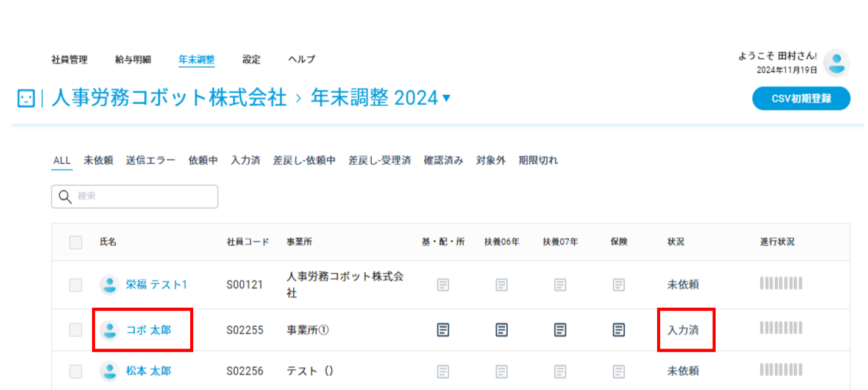Image resolution: width=868 pixels, height=390 pixels.
Task: Select the 未依頼 filter tab
Action: [98, 161]
